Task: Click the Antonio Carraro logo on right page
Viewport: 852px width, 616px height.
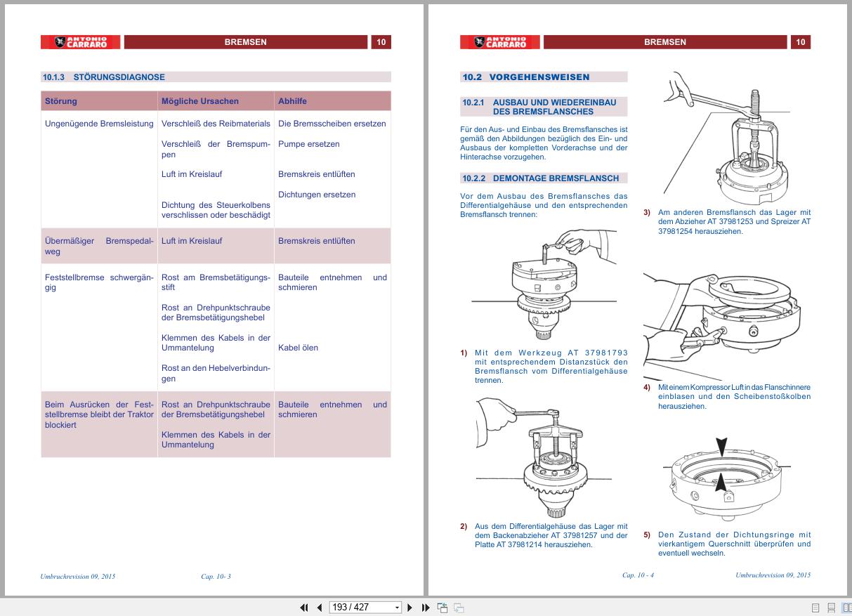Action: coord(500,42)
